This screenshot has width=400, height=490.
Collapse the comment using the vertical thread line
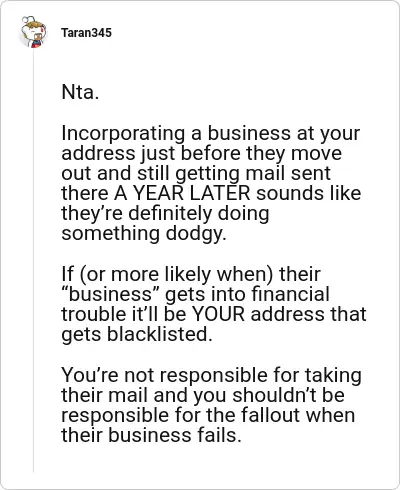[33, 260]
